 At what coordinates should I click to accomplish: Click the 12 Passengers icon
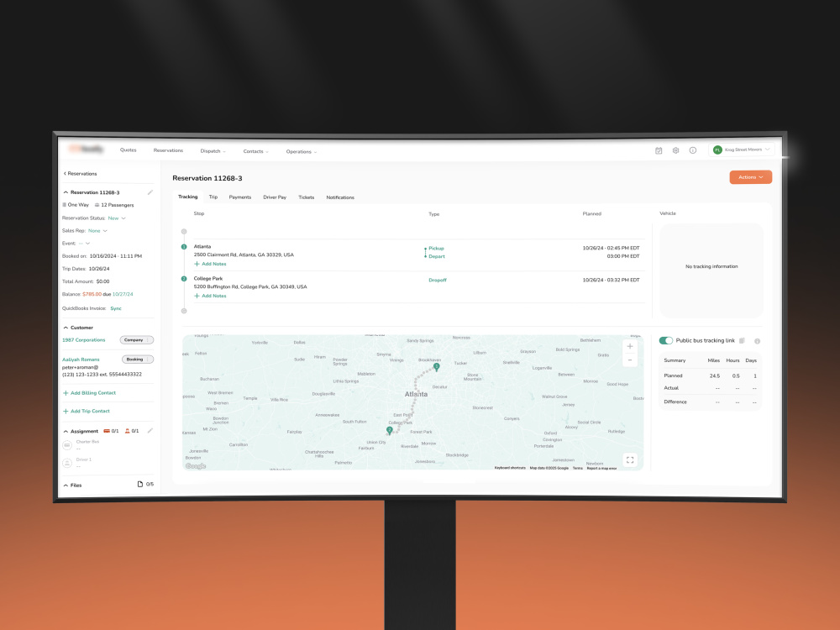pyautogui.click(x=97, y=205)
